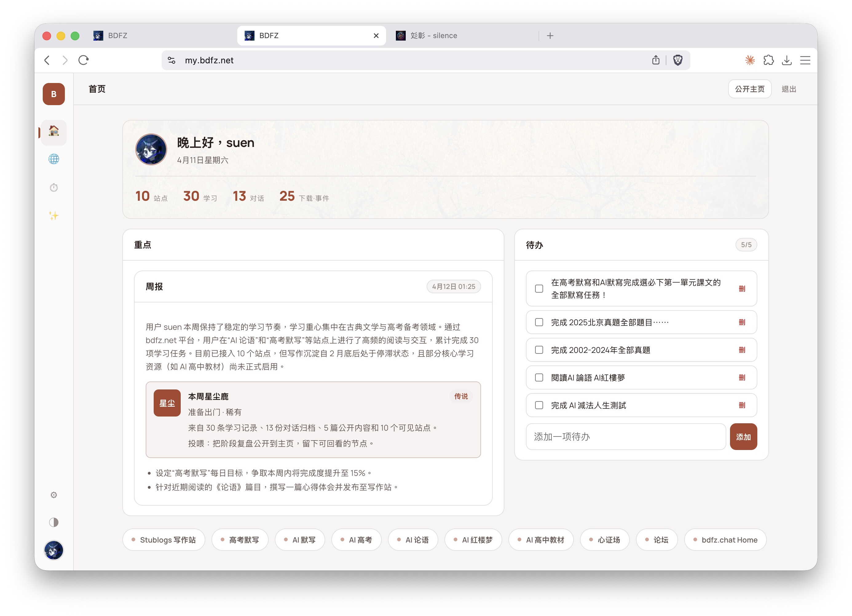Click the 添加一项待办 input field
Viewport: 852px width, 616px height.
coord(625,437)
